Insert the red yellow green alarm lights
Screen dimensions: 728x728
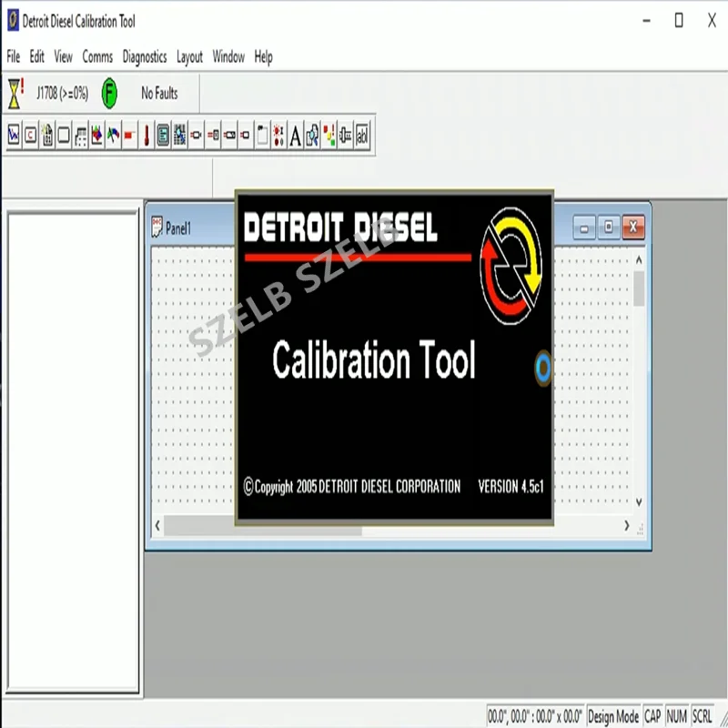pyautogui.click(x=329, y=135)
